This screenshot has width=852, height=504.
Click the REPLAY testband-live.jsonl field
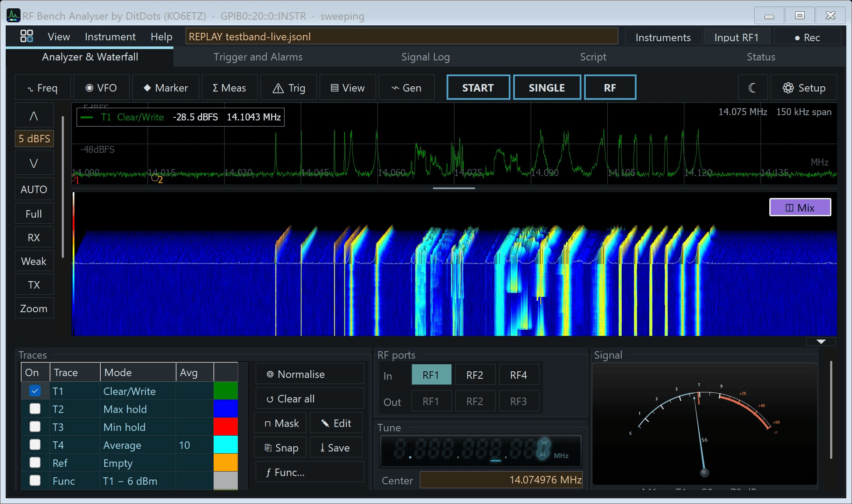click(x=401, y=36)
